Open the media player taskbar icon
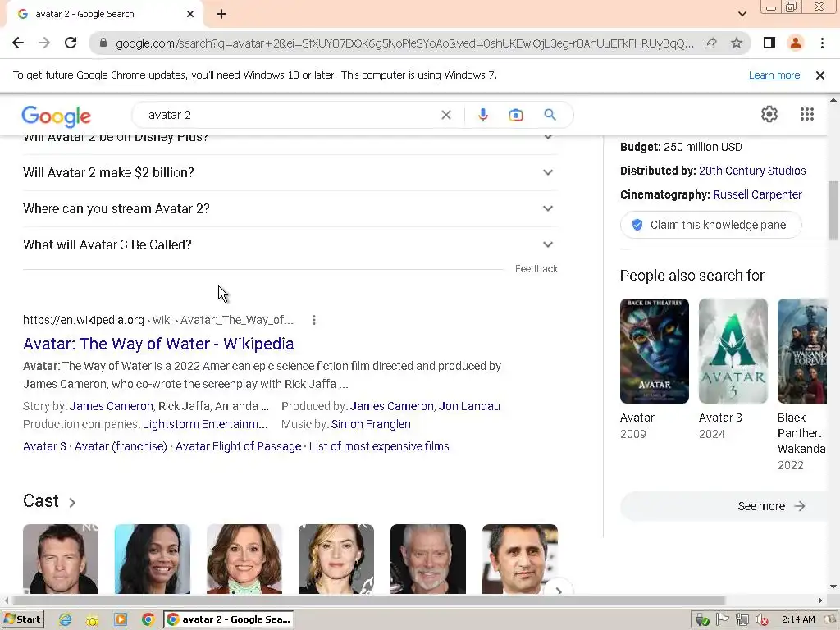Screen dimensions: 840x630 (121, 620)
